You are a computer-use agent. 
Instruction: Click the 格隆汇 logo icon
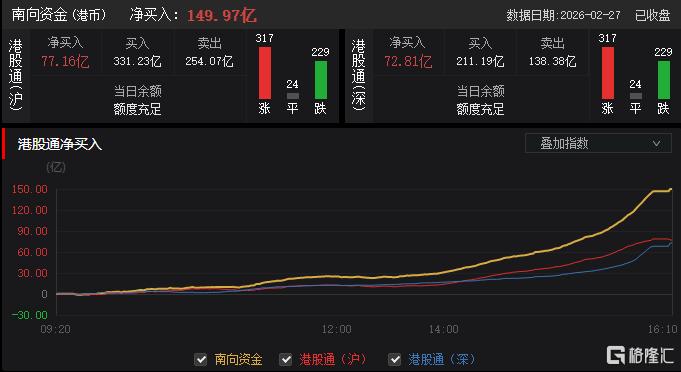[x=615, y=355]
